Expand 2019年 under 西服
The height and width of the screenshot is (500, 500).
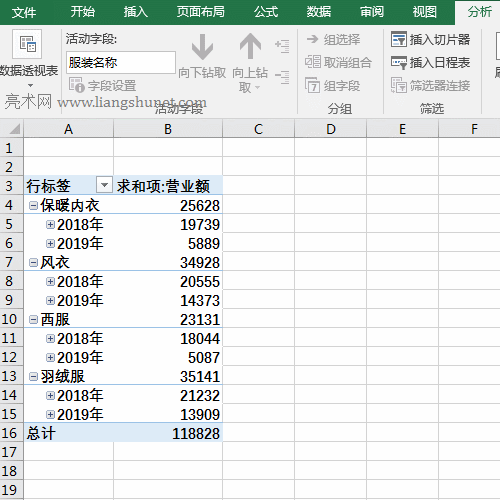50,358
